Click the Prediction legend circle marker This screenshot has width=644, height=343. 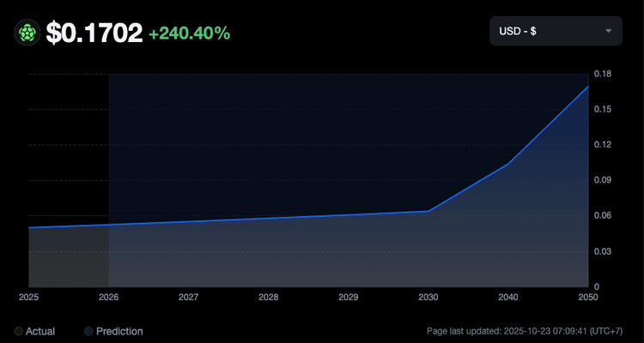[x=88, y=331]
